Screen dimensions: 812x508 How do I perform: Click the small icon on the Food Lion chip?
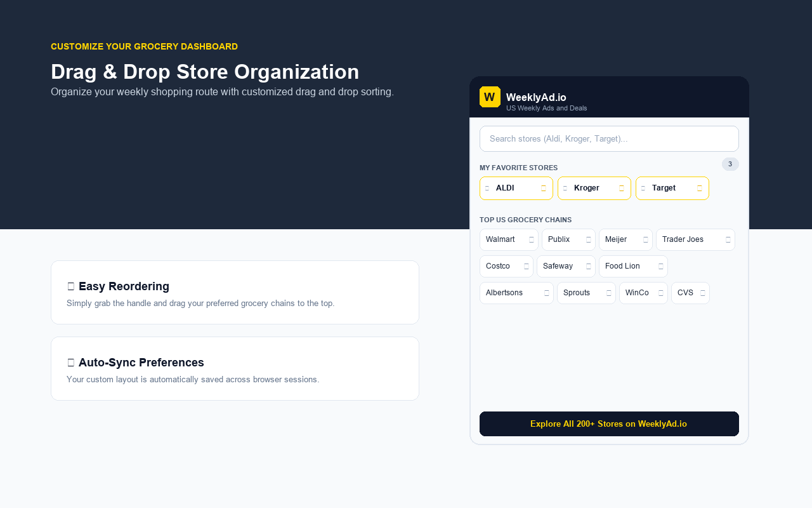pos(661,267)
